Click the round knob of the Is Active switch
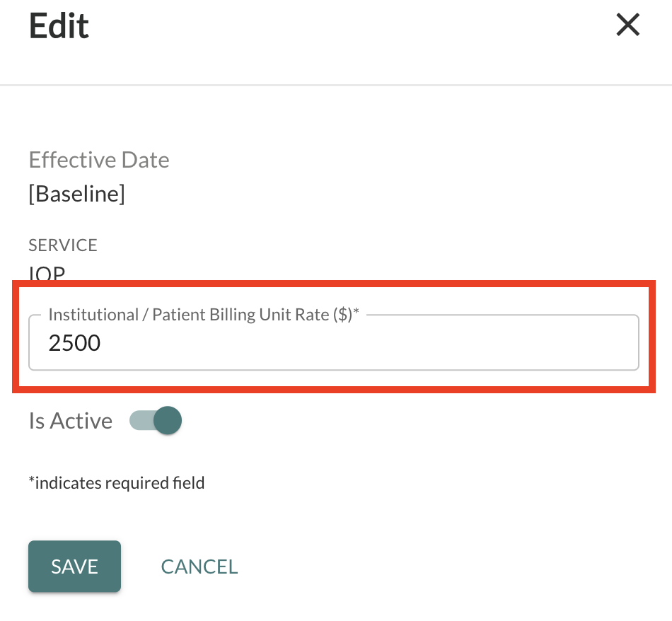 (168, 421)
